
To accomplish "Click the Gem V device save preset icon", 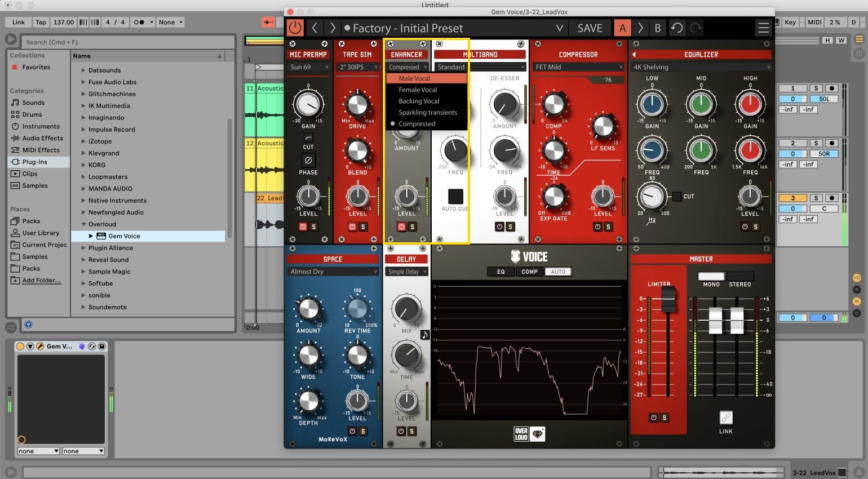I will (x=102, y=346).
